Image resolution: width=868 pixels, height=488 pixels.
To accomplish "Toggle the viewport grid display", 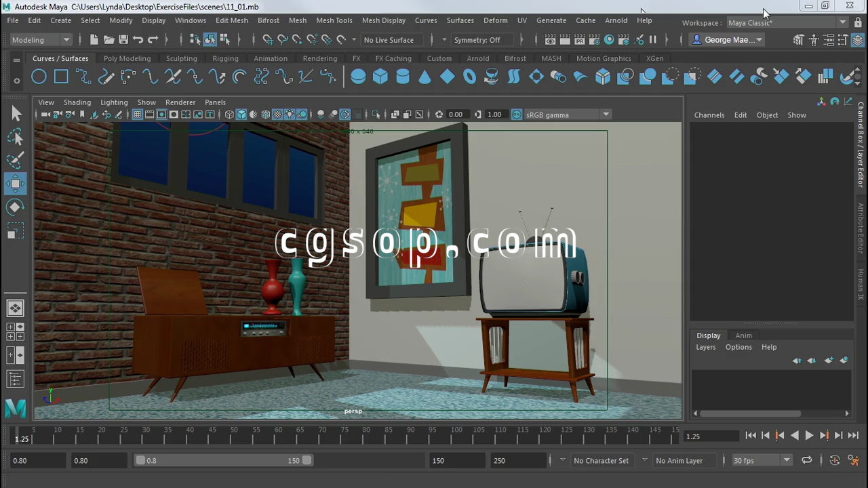I will pos(137,115).
